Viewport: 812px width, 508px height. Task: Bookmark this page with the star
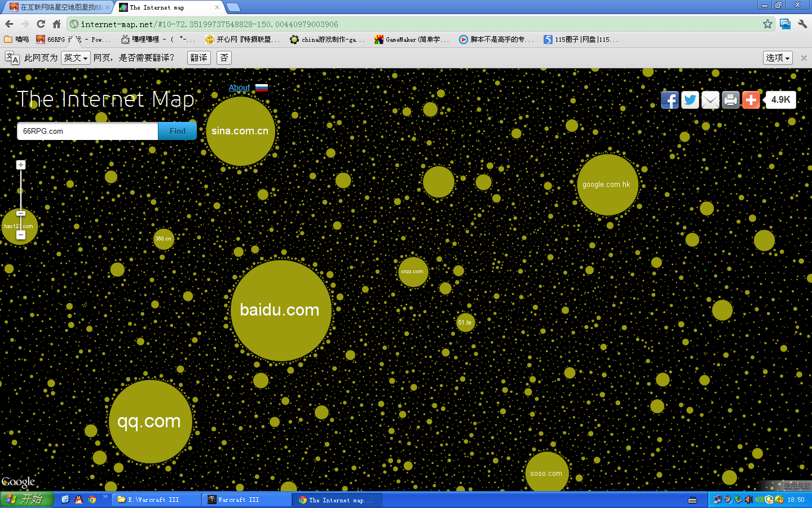pyautogui.click(x=767, y=24)
